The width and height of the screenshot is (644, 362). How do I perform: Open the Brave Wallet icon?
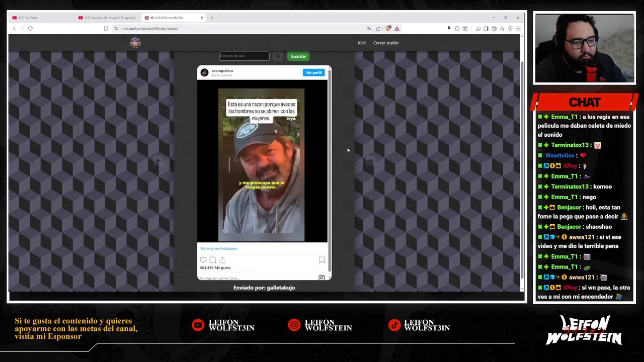pyautogui.click(x=494, y=29)
